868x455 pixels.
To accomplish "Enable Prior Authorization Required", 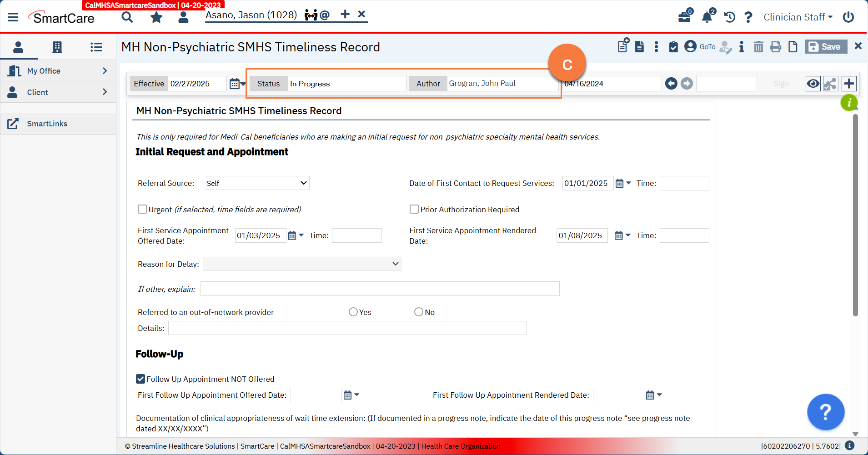I will click(414, 209).
